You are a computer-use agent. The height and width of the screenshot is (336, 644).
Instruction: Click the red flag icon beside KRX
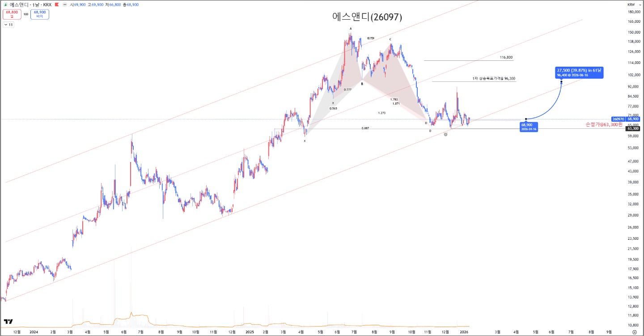(x=56, y=4)
